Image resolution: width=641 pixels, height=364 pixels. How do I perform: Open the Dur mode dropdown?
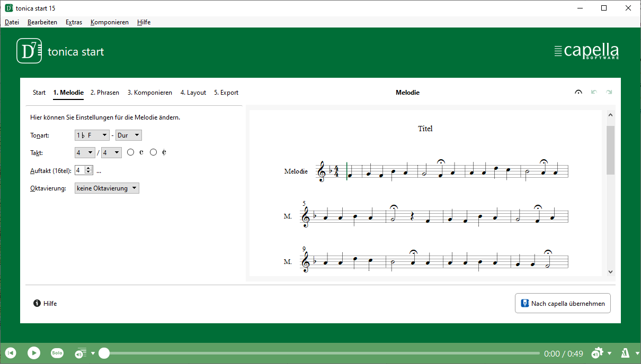tap(129, 135)
